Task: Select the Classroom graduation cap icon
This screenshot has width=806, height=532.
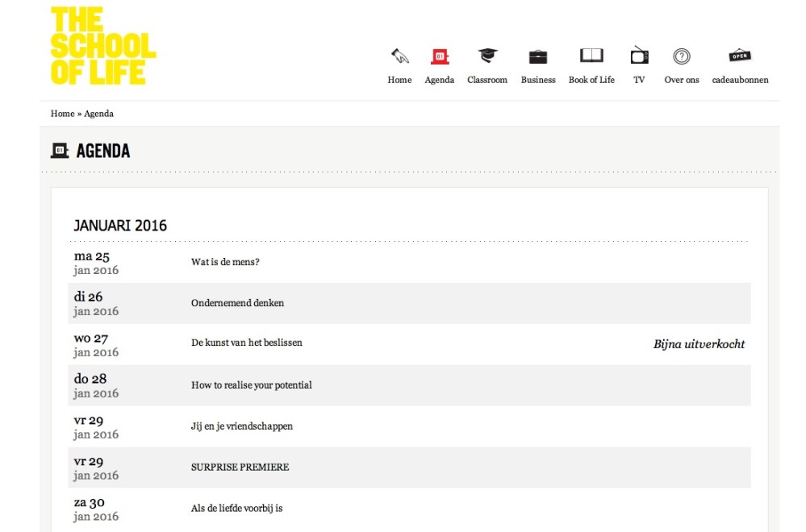Action: pos(487,56)
